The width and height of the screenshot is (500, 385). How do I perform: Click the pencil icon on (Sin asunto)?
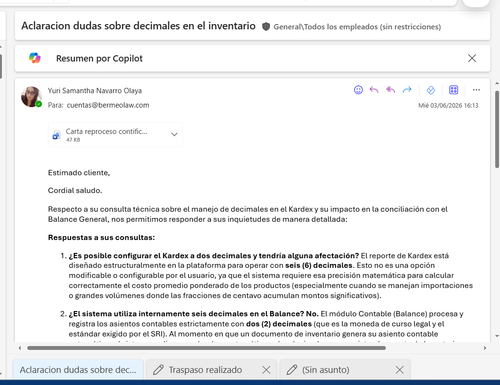(292, 370)
